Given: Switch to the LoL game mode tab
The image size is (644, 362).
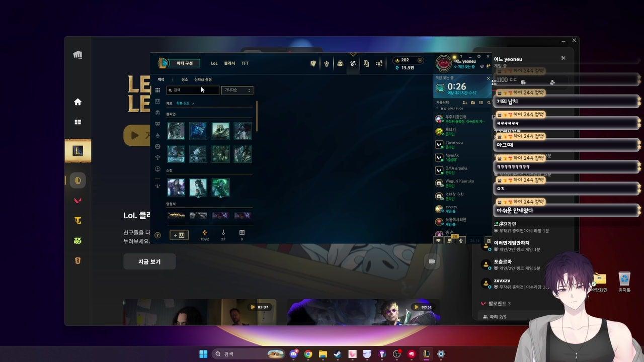Looking at the screenshot, I should 214,63.
